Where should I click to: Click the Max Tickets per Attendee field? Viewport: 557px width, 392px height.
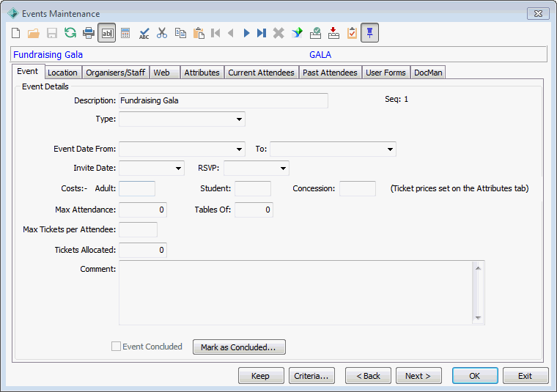pos(139,230)
